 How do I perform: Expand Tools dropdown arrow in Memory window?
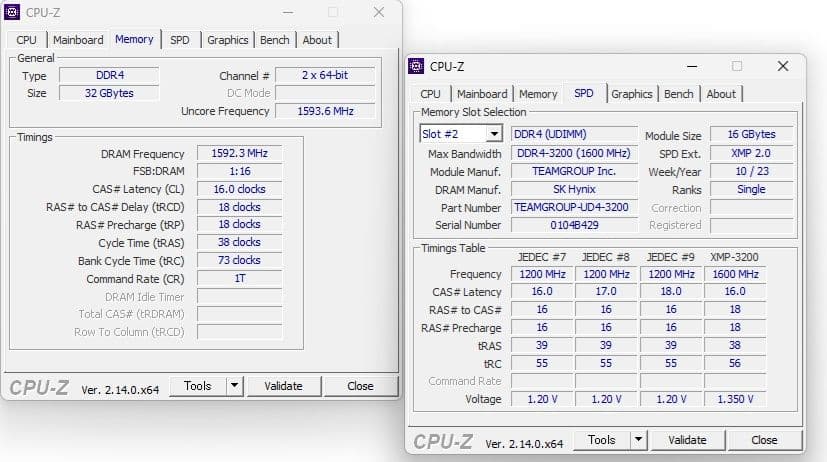point(234,386)
